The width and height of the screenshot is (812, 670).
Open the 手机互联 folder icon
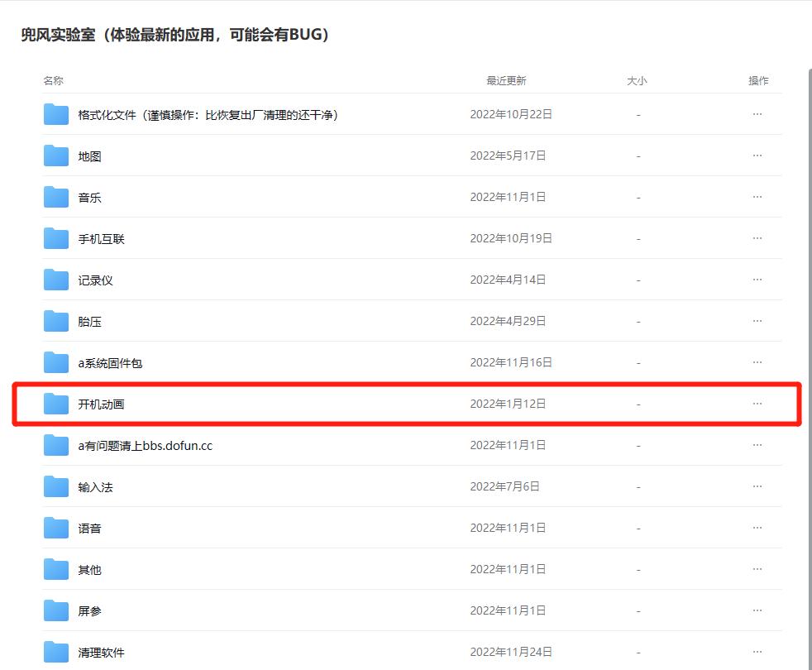55,238
